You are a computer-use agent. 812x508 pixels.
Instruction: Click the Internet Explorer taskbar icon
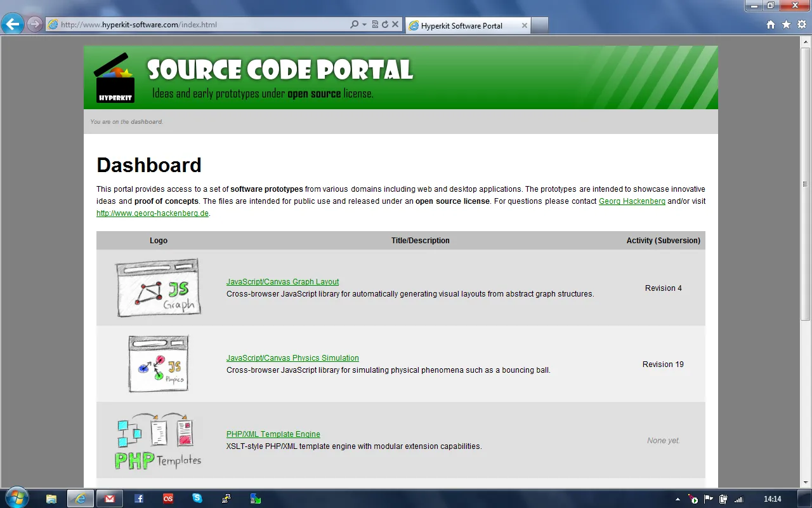coord(81,498)
